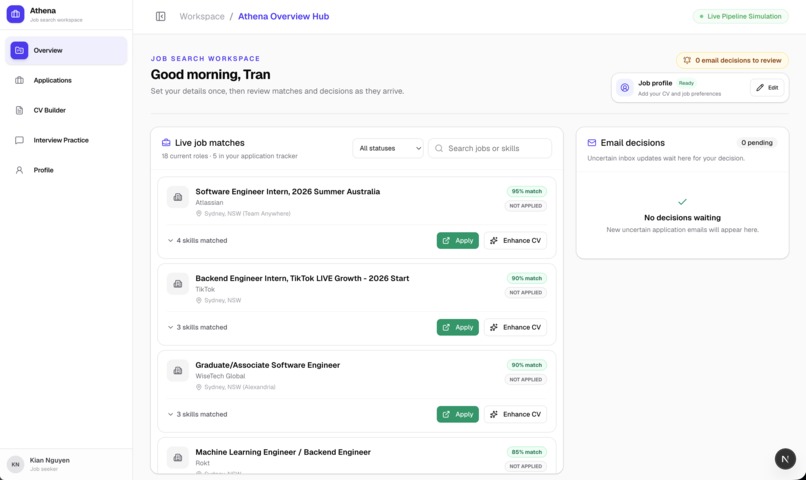Screen dimensions: 806x480
Task: Apply to the Atlassian Software Engineer Intern role
Action: [457, 241]
